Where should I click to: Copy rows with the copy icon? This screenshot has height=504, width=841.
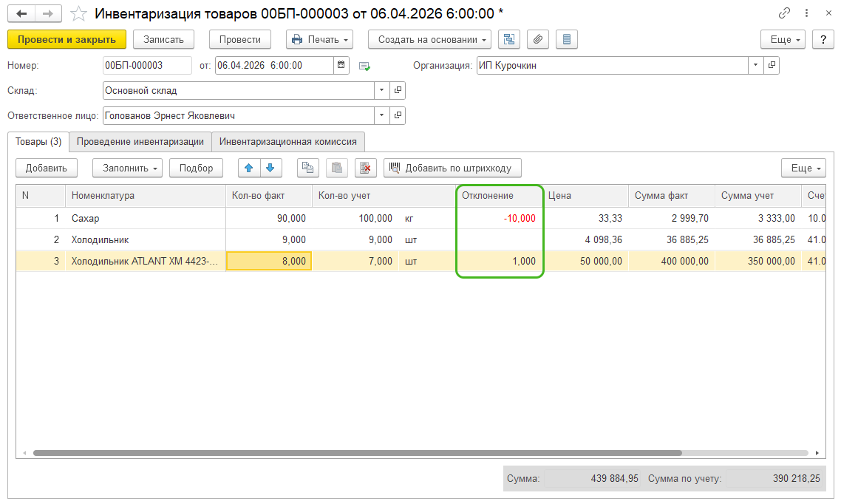pos(308,168)
